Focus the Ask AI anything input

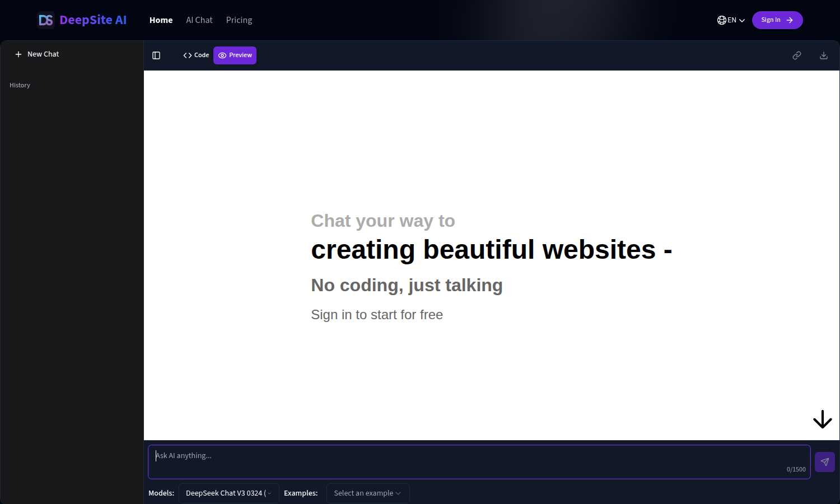tap(479, 462)
